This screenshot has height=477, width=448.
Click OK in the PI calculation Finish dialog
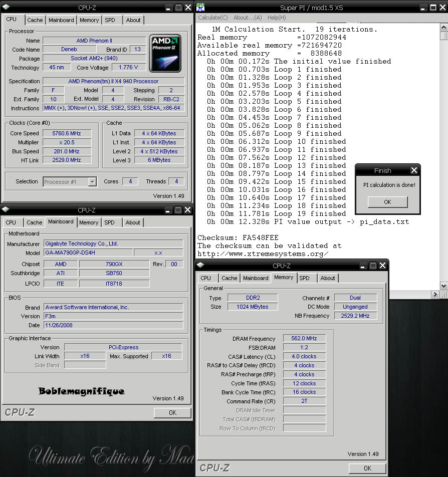(x=387, y=202)
